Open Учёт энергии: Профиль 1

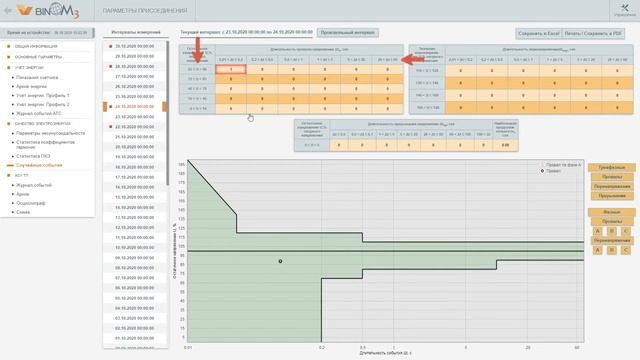(x=42, y=96)
